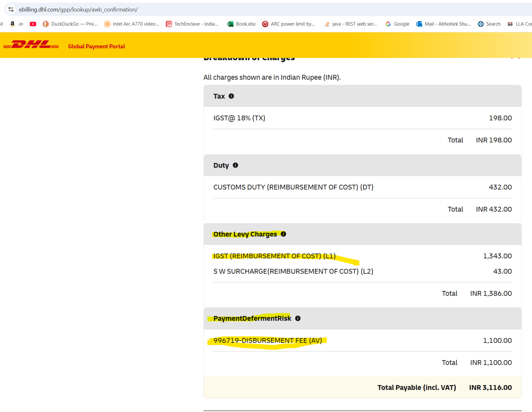Select IGST (REIMBURSEMENT OF COST) (L1) text
The image size is (532, 412).
(x=274, y=256)
